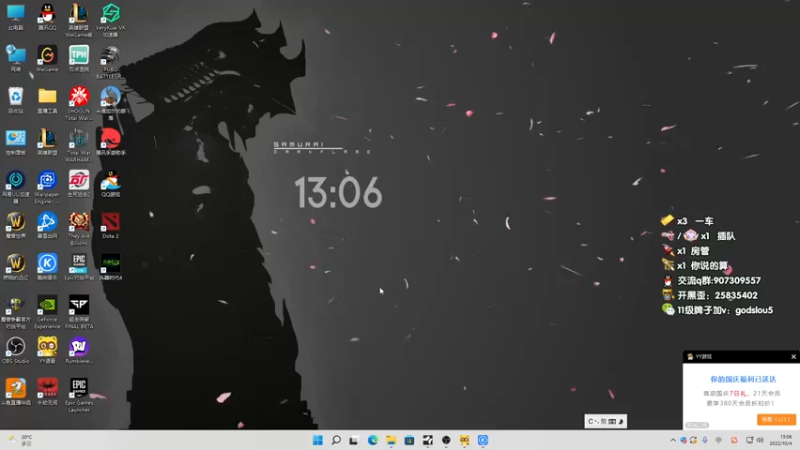Open the red whale Tencent assistant icon
Viewport: 800px width, 450px height.
click(110, 140)
